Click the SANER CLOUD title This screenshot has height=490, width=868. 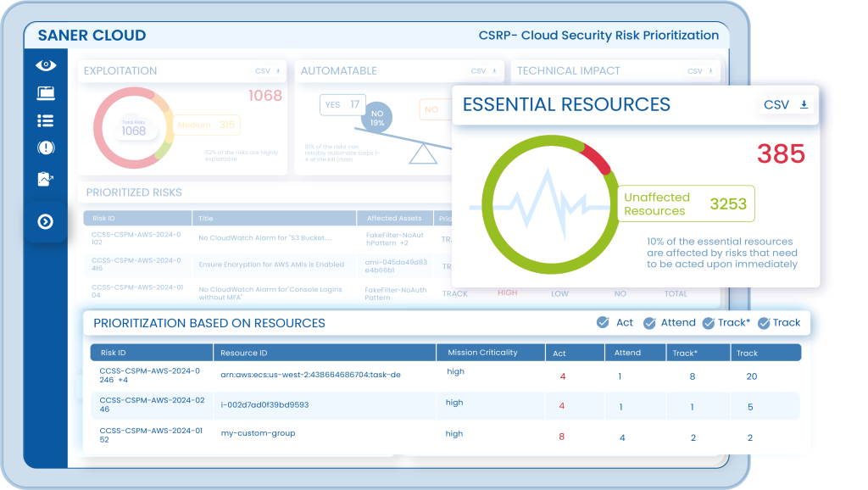point(92,36)
